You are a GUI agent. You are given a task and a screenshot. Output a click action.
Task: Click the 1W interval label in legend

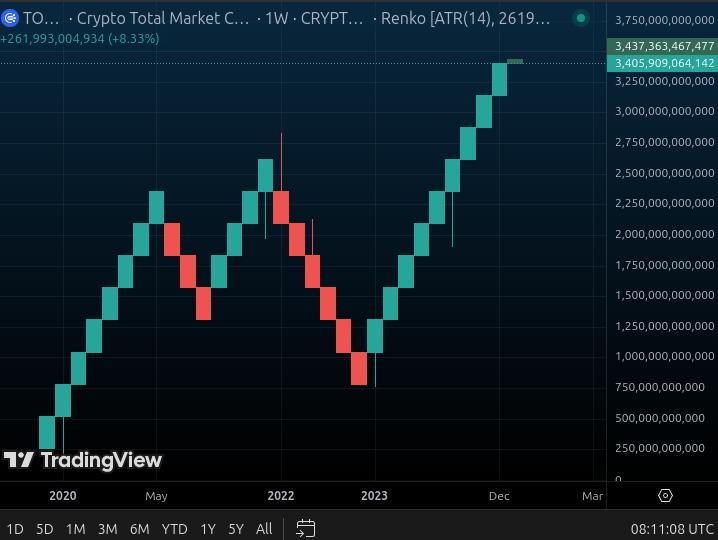click(277, 18)
